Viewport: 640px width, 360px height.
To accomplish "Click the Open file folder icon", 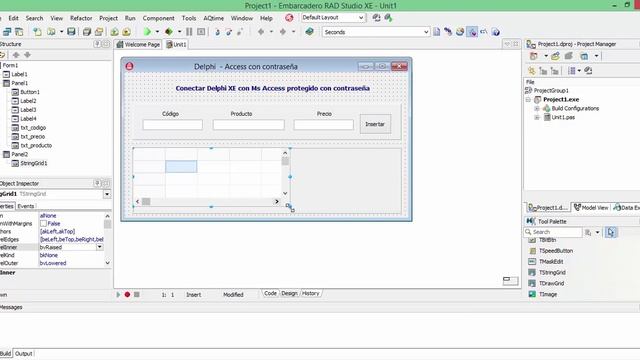I will 51,31.
